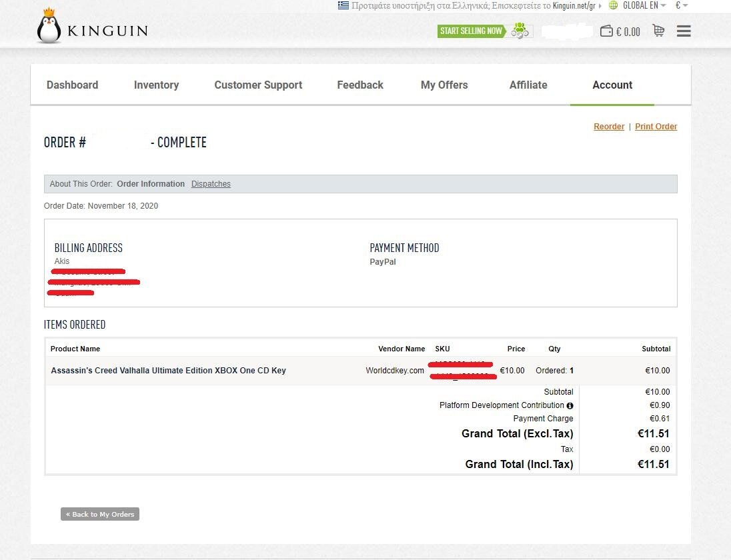Open the Customer Support tab
731x560 pixels.
pos(258,85)
